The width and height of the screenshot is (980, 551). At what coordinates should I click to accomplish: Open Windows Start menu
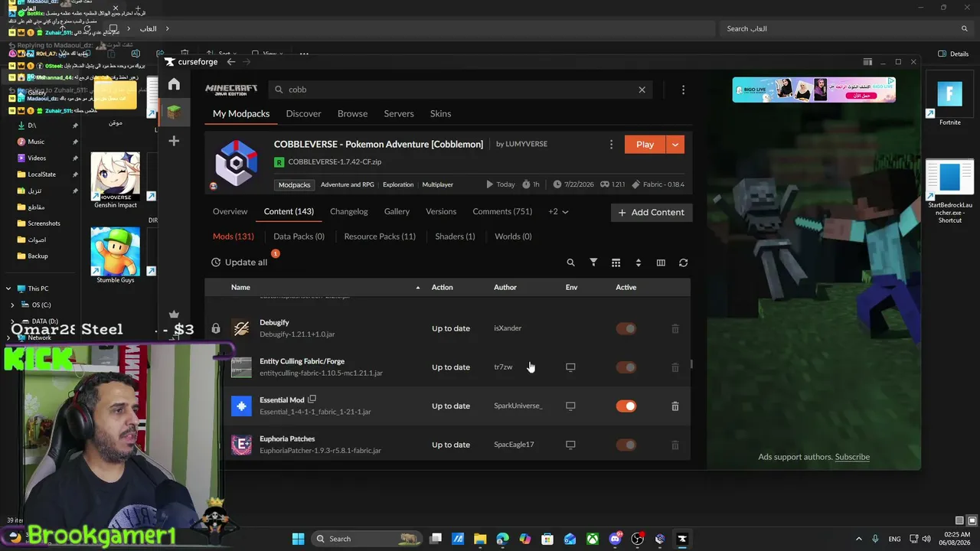click(299, 539)
